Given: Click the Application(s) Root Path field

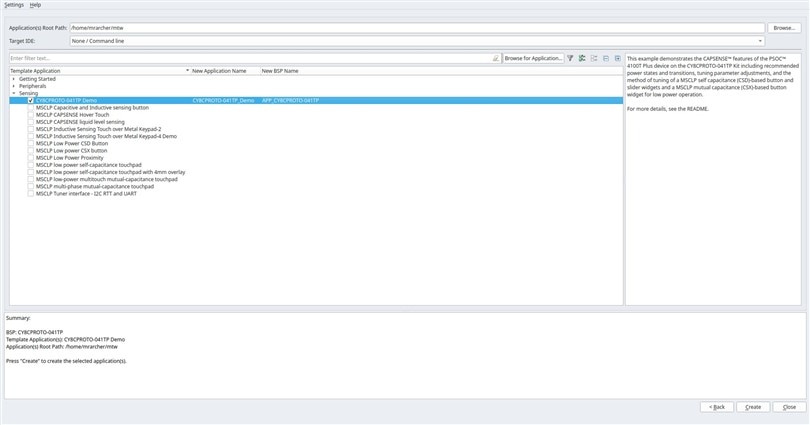Looking at the screenshot, I should [x=417, y=28].
